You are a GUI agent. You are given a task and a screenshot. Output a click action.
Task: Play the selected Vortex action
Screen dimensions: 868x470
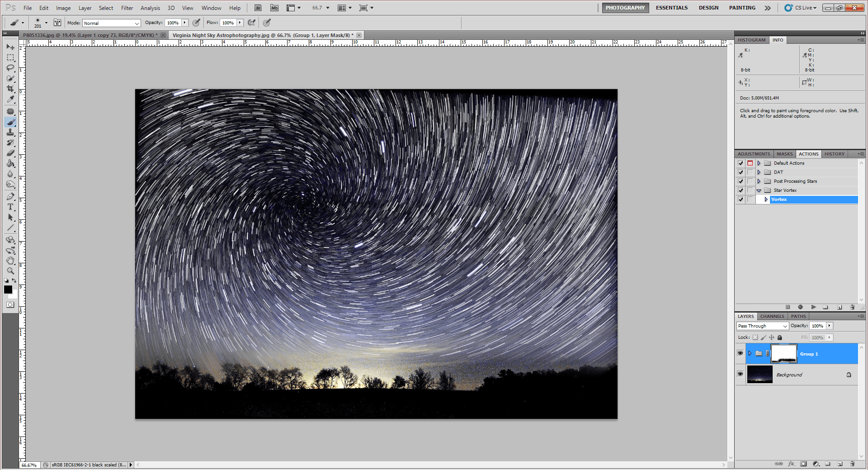[813, 307]
